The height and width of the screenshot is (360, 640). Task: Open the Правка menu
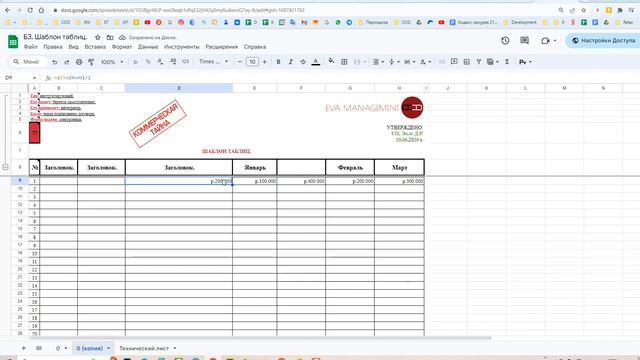53,47
